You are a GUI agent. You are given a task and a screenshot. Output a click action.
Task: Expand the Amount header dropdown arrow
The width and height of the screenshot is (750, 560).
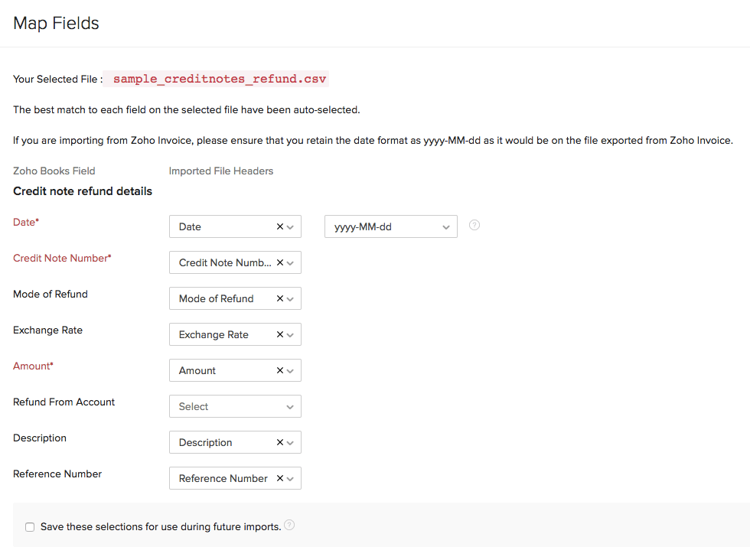[290, 371]
